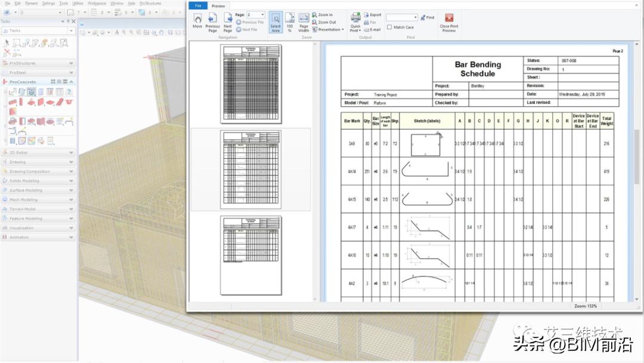Click the Zoom In magnifier
The width and height of the screenshot is (644, 363).
click(323, 15)
